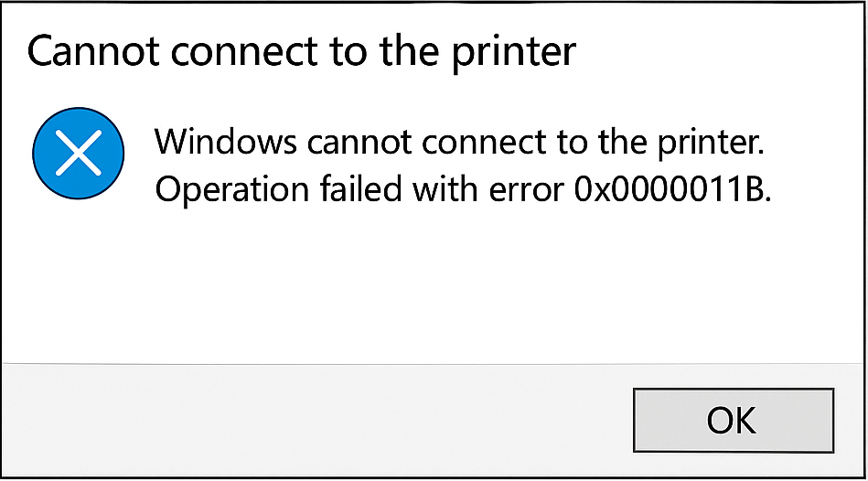Click the white cross inside the error icon
Image resolution: width=868 pixels, height=481 pixels.
pos(79,154)
